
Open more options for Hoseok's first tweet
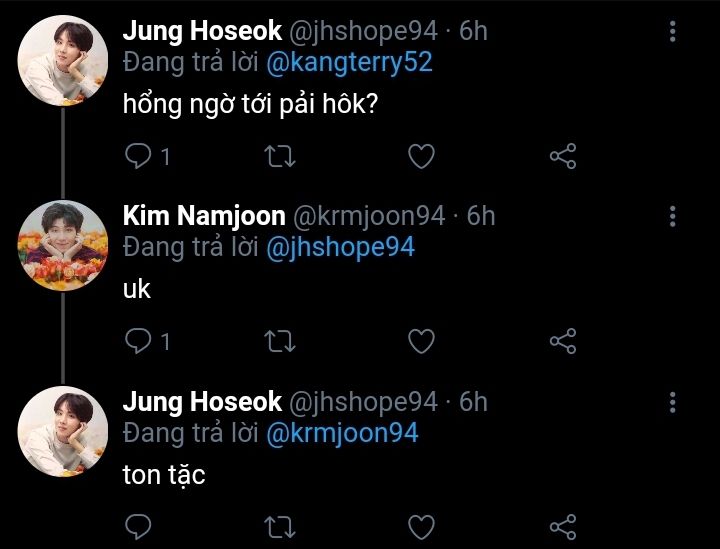click(672, 31)
